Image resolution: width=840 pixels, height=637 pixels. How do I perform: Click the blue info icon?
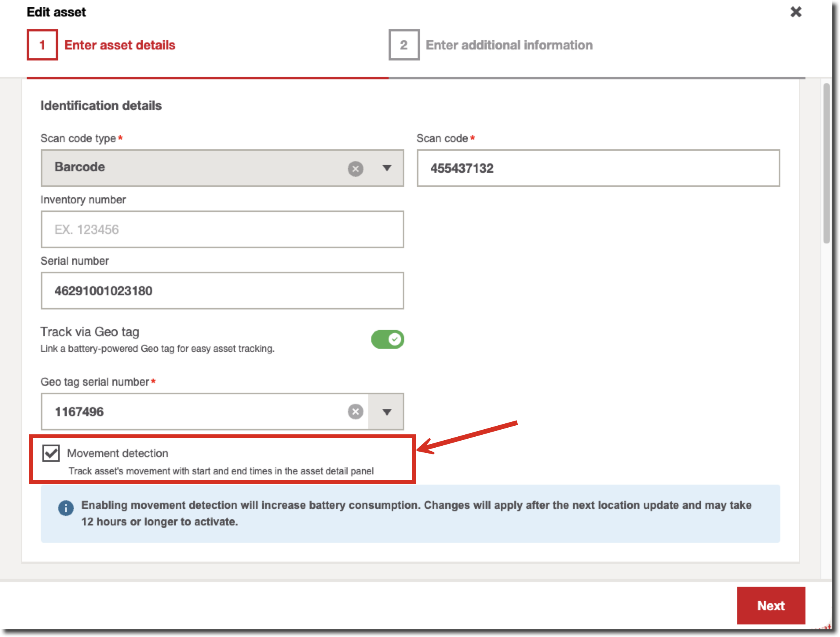coord(66,508)
